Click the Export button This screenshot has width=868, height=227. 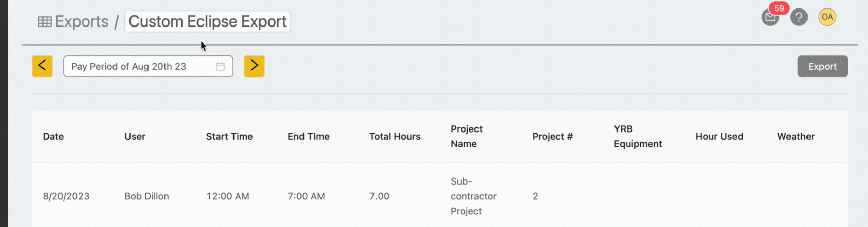pyautogui.click(x=822, y=66)
